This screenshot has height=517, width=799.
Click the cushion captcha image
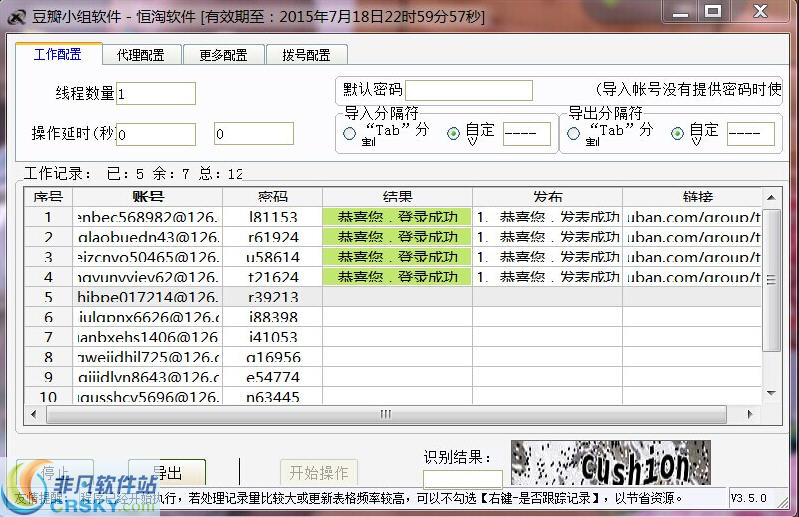611,462
